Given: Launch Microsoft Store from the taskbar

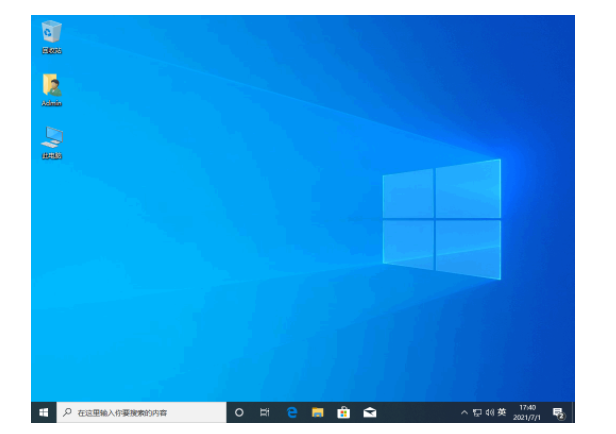Looking at the screenshot, I should coord(343,412).
